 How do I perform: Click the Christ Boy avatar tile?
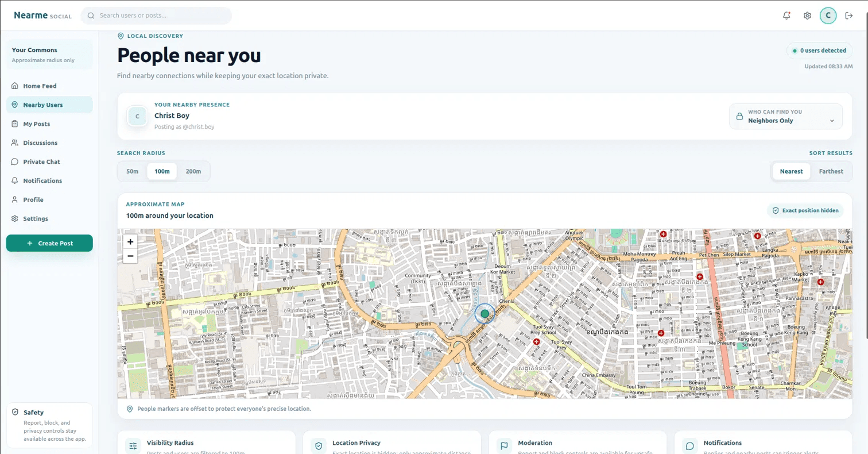point(137,116)
